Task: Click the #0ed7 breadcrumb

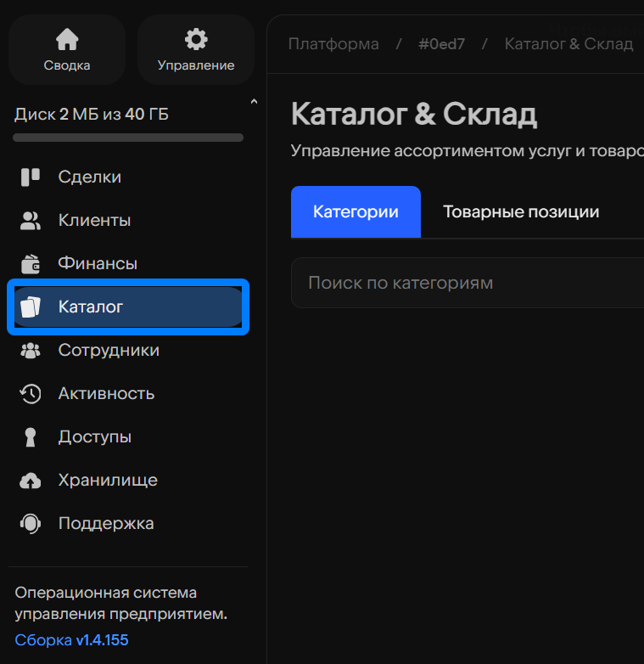Action: [x=441, y=43]
